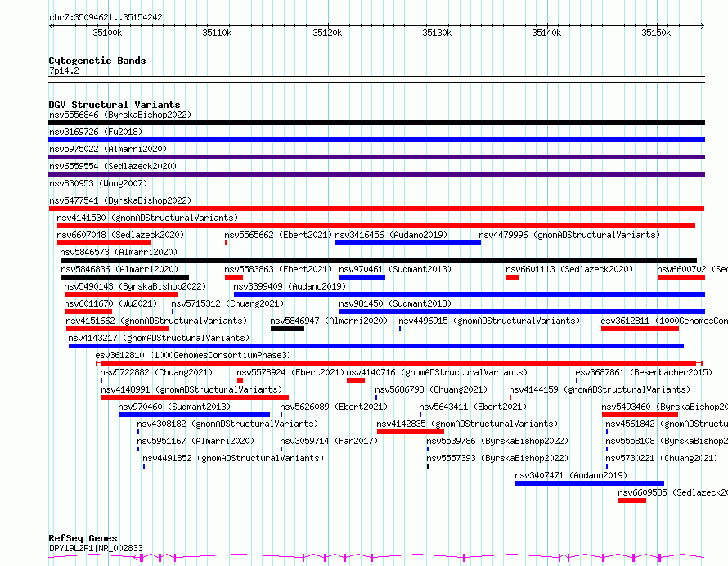Click the nsv5846836 Almarri2020 label
This screenshot has width=728, height=566.
[x=119, y=269]
